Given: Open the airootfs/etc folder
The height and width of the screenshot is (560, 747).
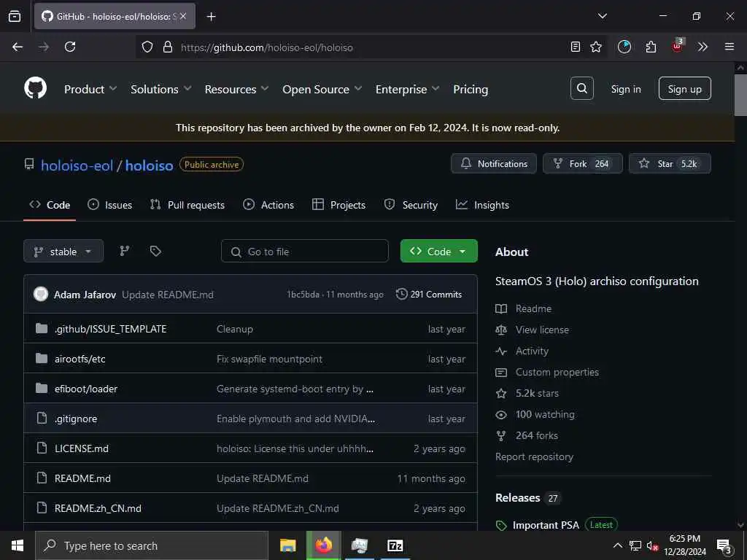Looking at the screenshot, I should [80, 359].
